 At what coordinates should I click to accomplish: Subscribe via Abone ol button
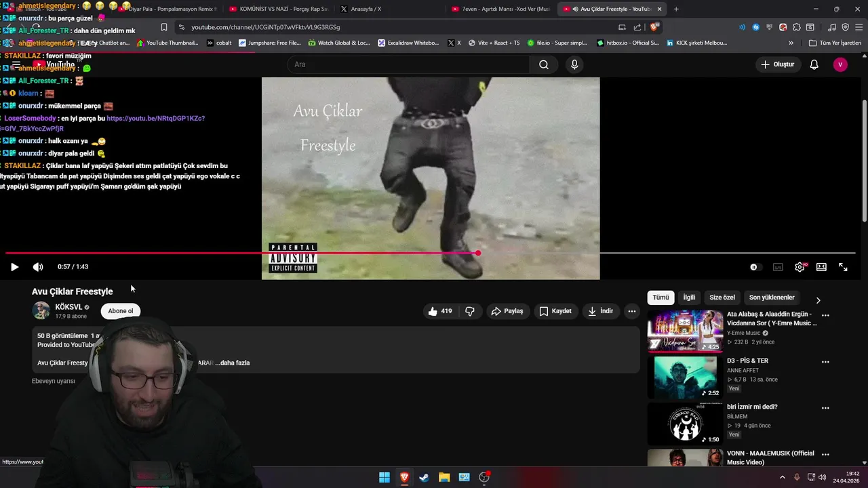tap(121, 311)
